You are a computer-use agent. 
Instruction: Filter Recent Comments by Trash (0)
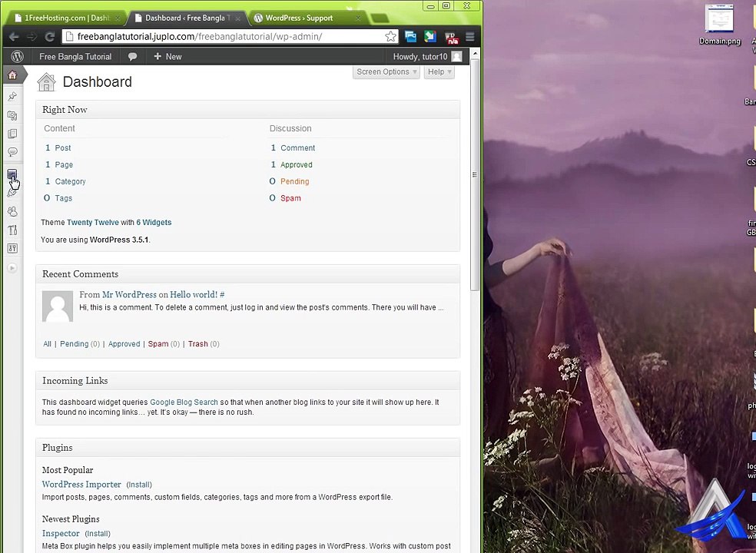coord(204,344)
